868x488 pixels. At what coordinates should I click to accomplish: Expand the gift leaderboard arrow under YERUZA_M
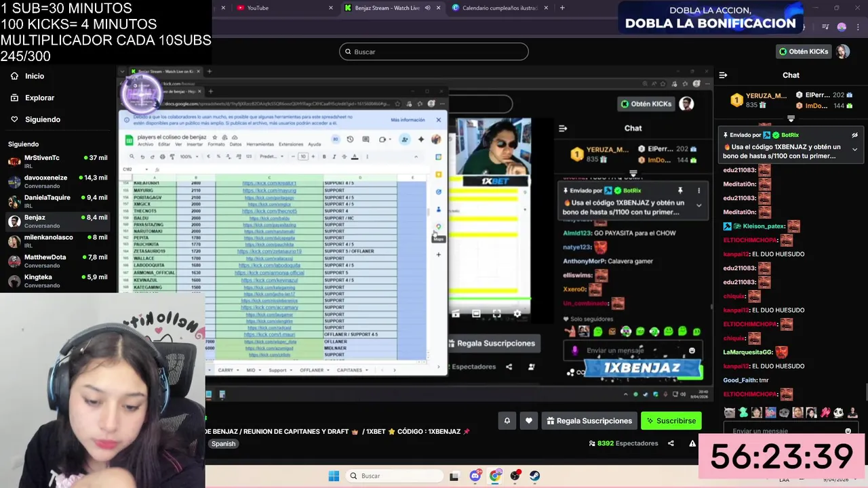[791, 119]
